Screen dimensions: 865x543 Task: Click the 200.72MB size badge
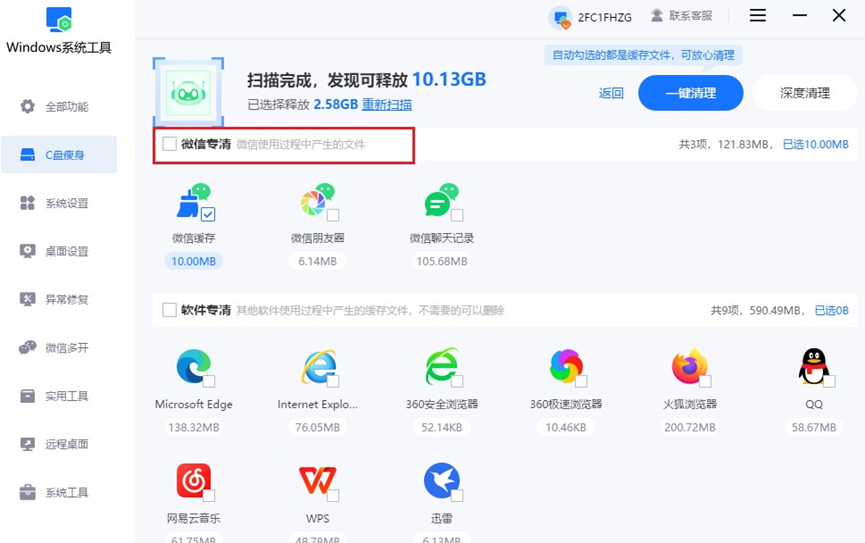click(x=690, y=427)
